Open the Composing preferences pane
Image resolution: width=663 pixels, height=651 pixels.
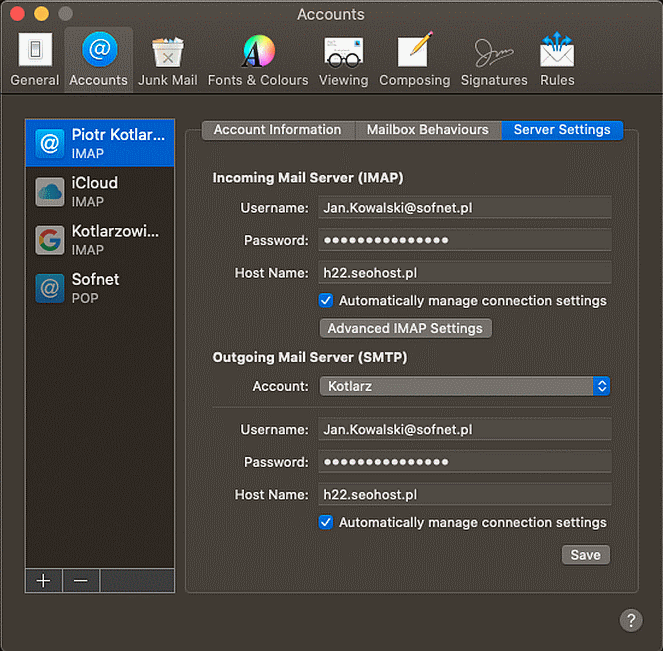click(413, 60)
